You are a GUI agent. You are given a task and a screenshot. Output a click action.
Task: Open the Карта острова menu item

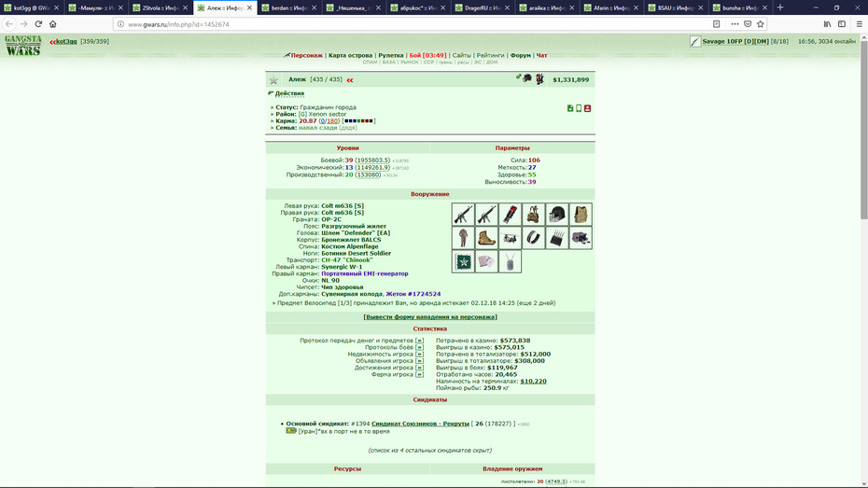pos(350,55)
